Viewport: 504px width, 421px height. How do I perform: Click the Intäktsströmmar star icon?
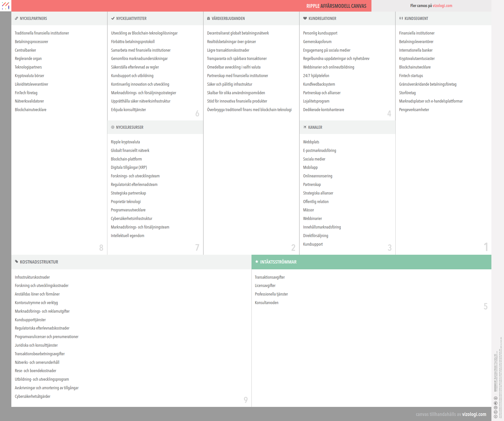[257, 262]
